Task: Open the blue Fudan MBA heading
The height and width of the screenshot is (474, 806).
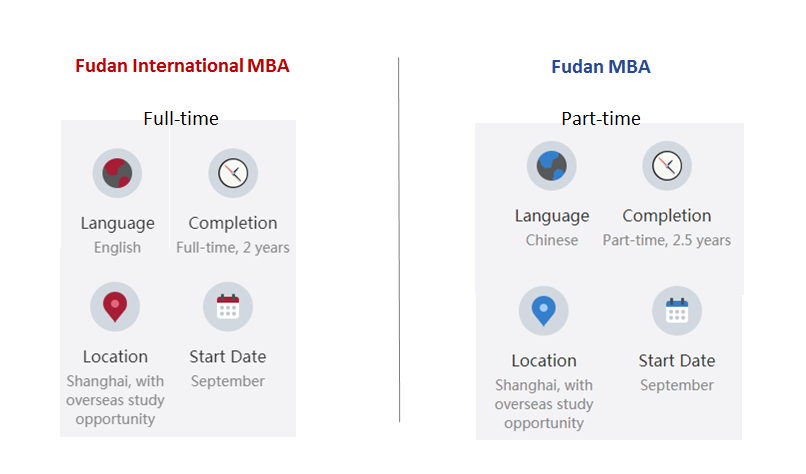Action: point(601,67)
